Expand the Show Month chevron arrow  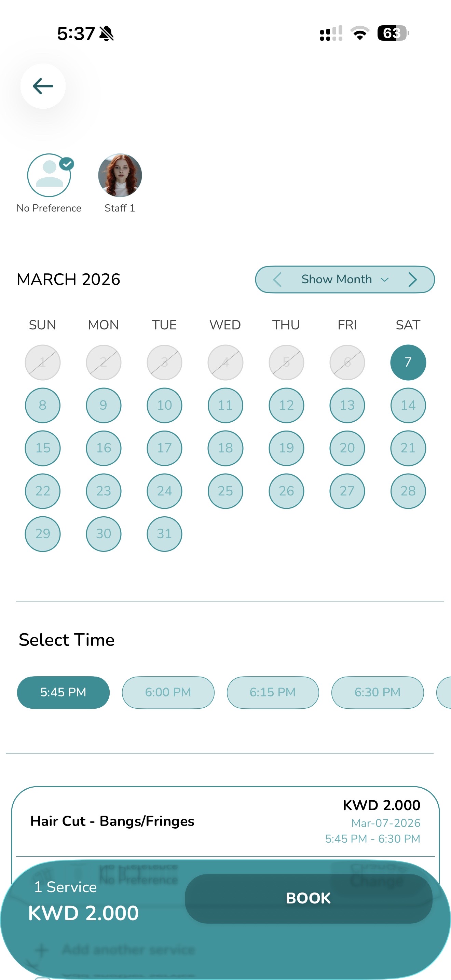385,280
